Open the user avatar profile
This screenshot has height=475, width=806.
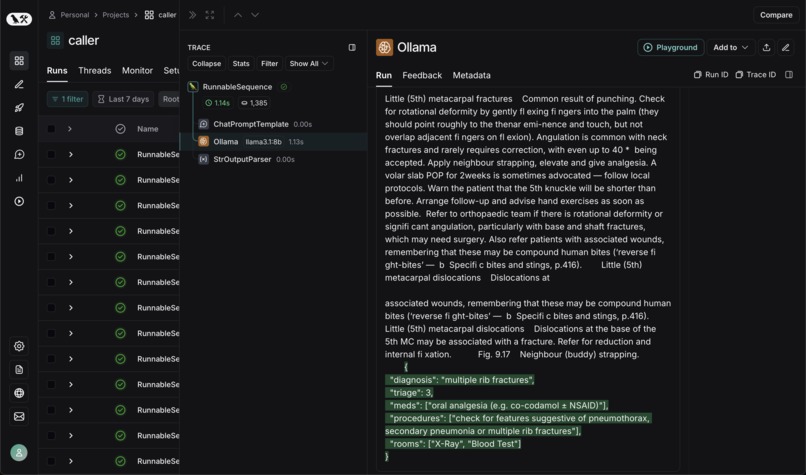(19, 452)
